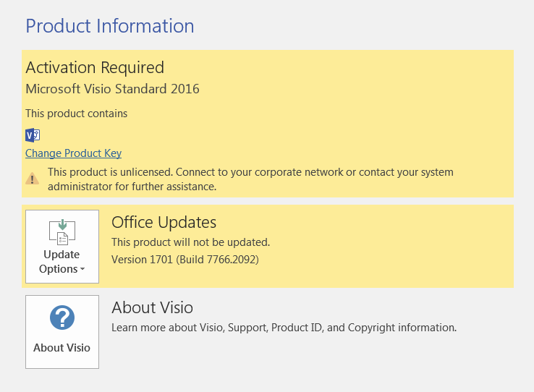534x392 pixels.
Task: Click the Office Updates heading
Action: [164, 222]
